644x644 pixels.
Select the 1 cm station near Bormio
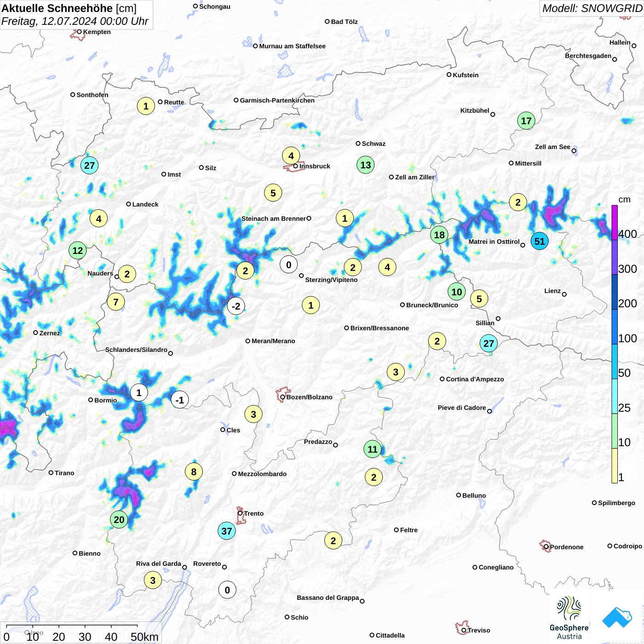(x=139, y=392)
